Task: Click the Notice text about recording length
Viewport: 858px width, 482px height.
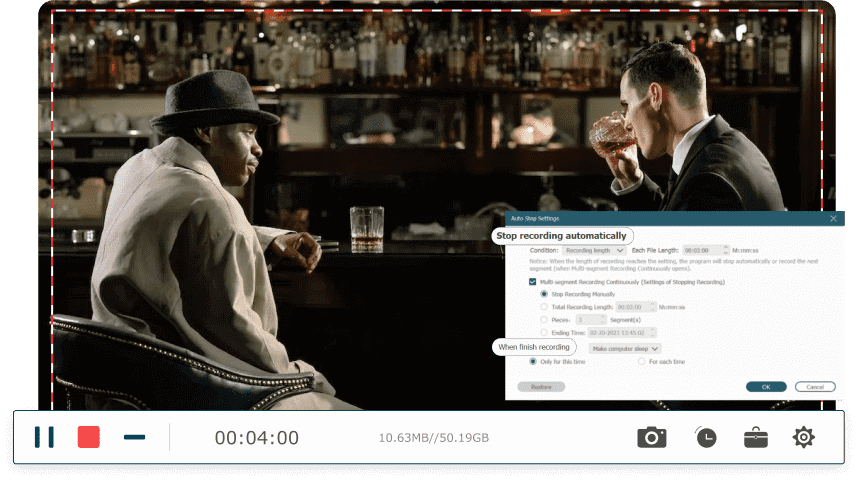Action: click(x=674, y=265)
